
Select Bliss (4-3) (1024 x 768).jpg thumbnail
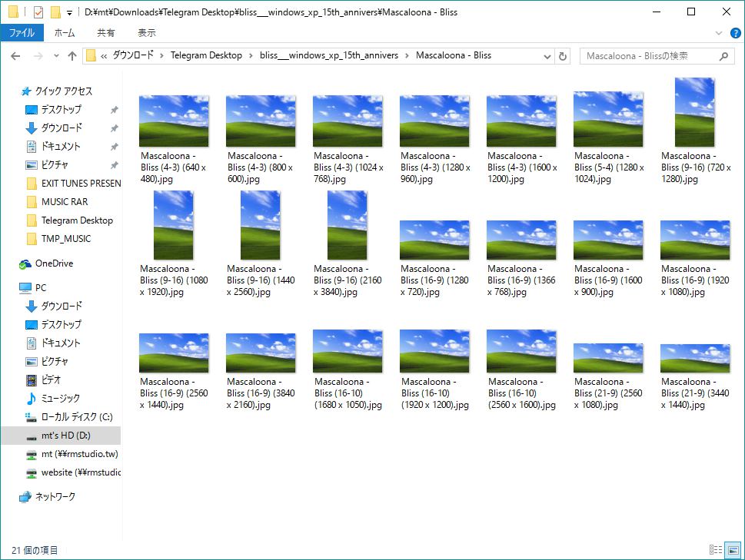pos(348,121)
